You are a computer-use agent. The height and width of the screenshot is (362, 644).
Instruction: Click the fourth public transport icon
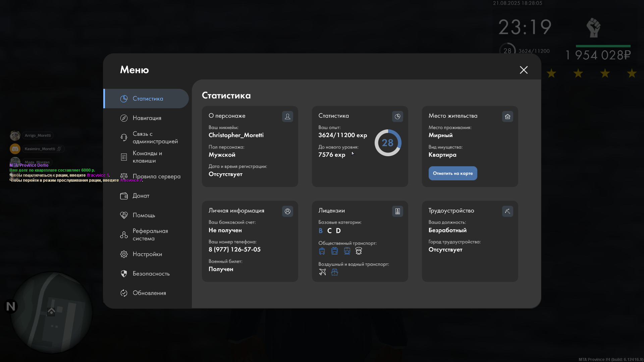click(x=359, y=251)
